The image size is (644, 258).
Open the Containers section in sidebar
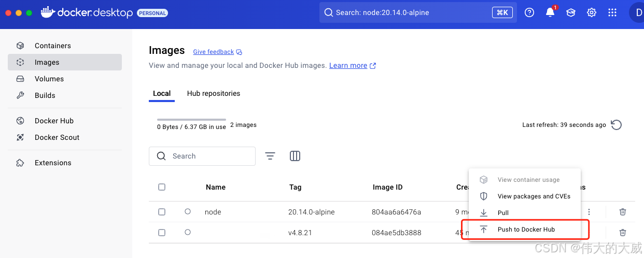[65, 46]
